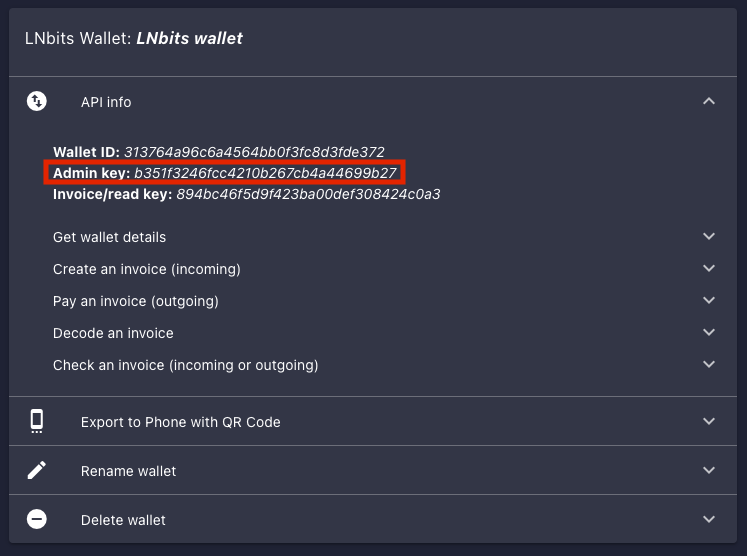Image resolution: width=747 pixels, height=556 pixels.
Task: Click the minus circle Delete wallet icon
Action: point(37,519)
